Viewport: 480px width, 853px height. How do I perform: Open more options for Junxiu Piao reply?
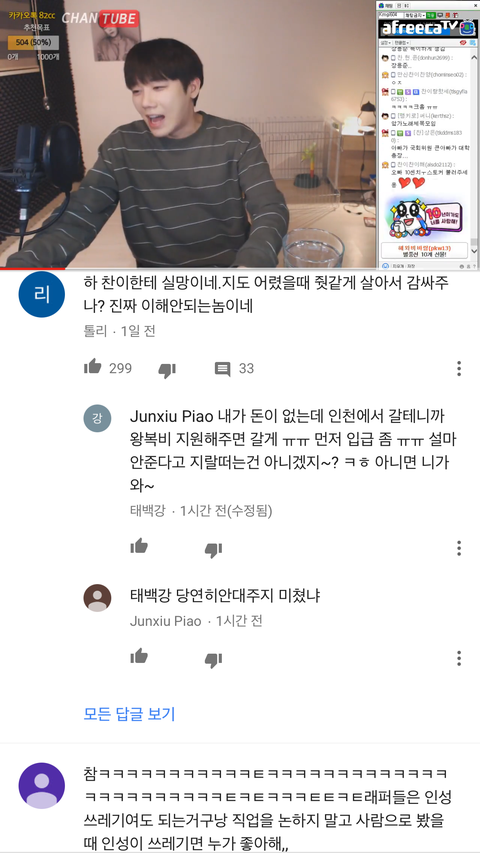pyautogui.click(x=459, y=658)
